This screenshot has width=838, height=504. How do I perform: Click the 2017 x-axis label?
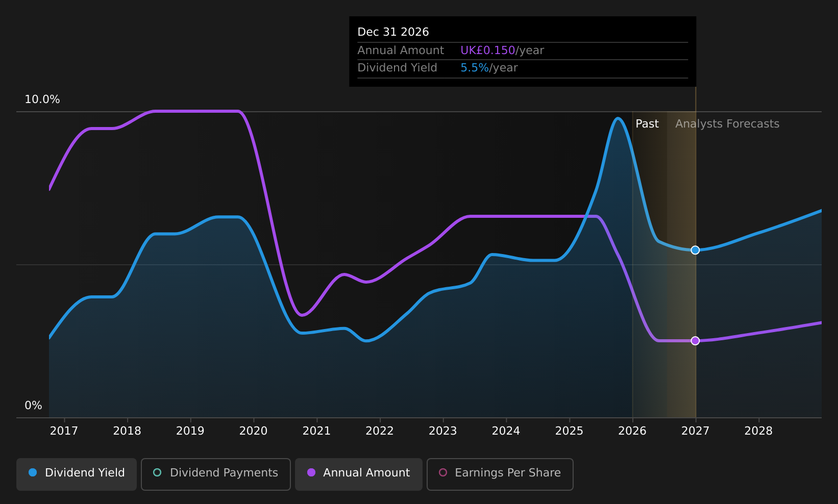pyautogui.click(x=64, y=431)
